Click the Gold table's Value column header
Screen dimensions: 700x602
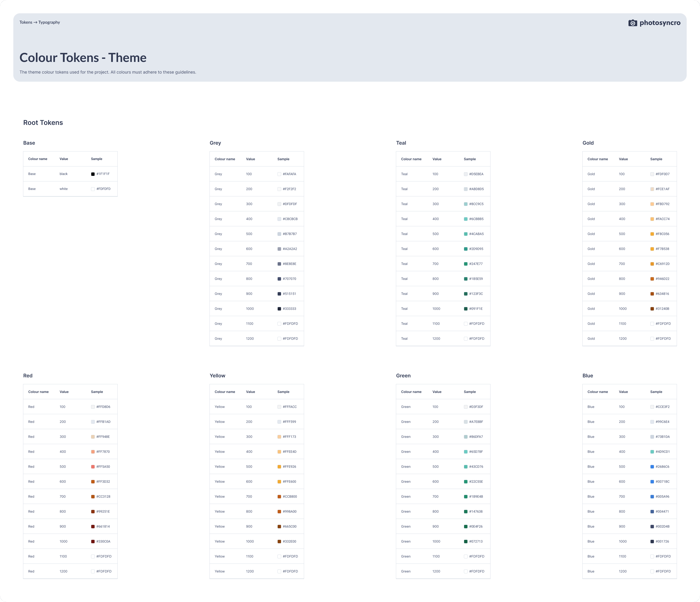coord(623,159)
